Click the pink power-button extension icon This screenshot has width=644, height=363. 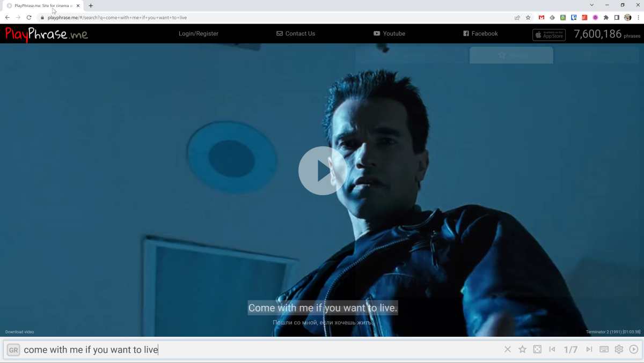pyautogui.click(x=595, y=17)
